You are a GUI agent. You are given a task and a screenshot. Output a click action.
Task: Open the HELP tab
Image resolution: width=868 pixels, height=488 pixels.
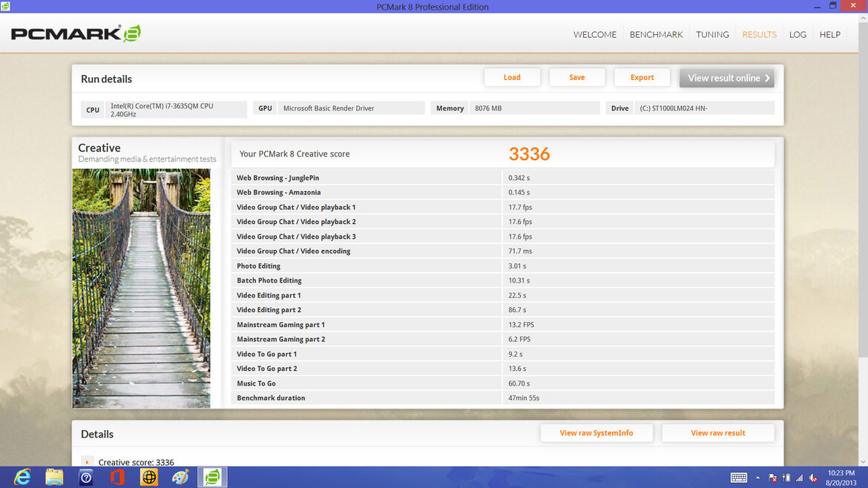tap(830, 34)
